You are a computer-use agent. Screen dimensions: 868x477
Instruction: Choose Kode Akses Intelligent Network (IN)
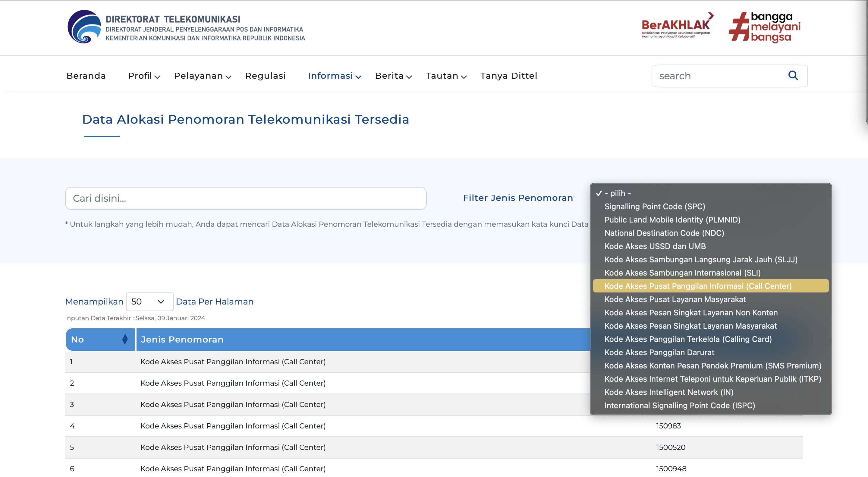point(711,392)
